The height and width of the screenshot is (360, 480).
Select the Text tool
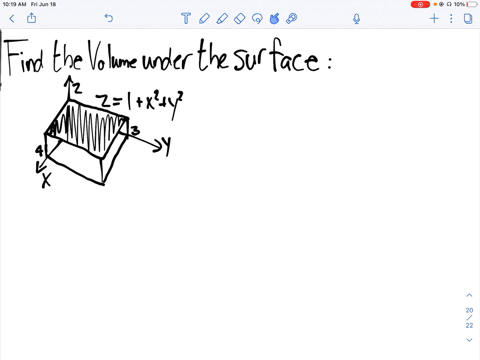tap(186, 18)
